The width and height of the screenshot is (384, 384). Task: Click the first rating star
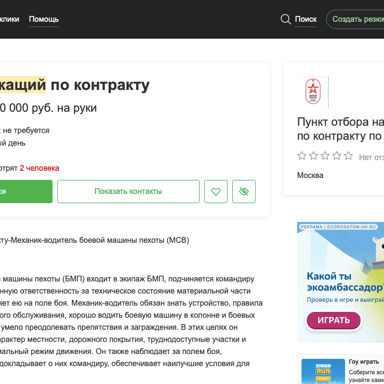(302, 156)
